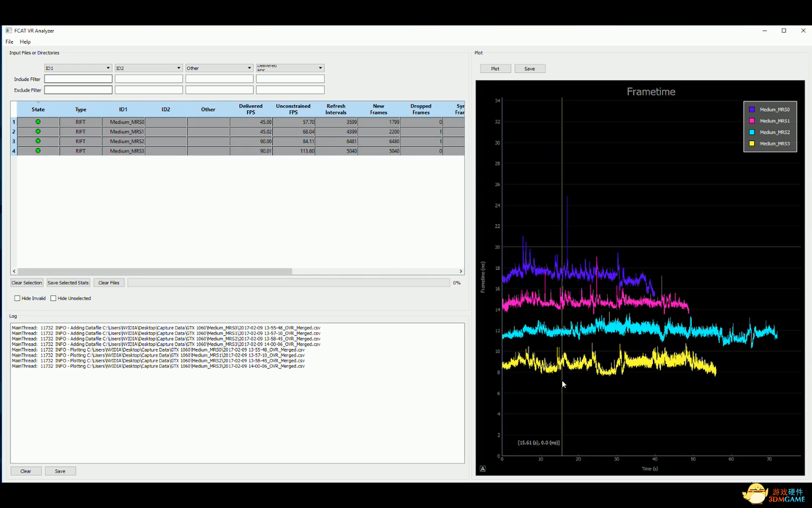This screenshot has height=508, width=812.
Task: Click the ID2 Include Filter field
Action: [x=149, y=79]
